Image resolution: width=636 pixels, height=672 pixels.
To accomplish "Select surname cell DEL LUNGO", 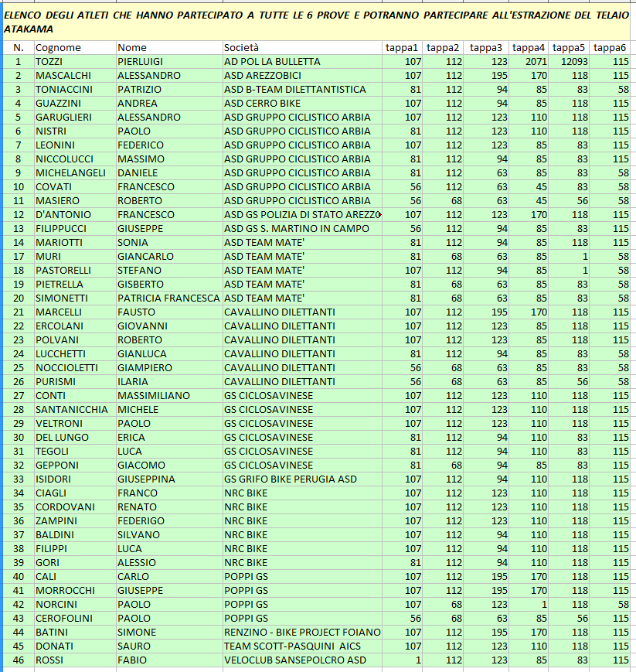I will coord(75,438).
